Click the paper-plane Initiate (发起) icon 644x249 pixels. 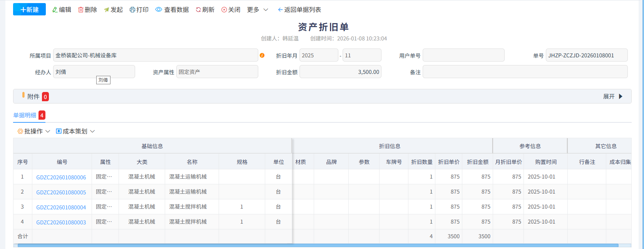[107, 10]
